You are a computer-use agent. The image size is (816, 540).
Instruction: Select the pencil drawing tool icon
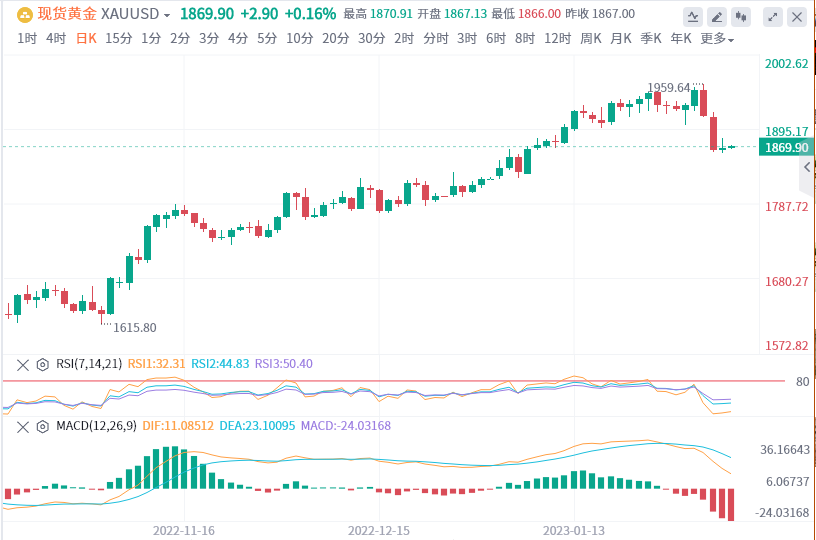click(x=717, y=18)
